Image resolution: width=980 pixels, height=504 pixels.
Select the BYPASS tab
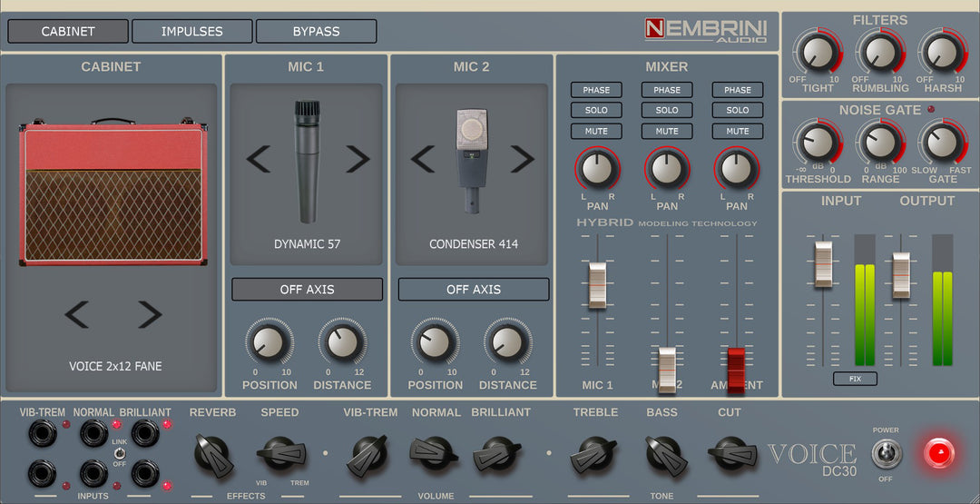tap(316, 31)
